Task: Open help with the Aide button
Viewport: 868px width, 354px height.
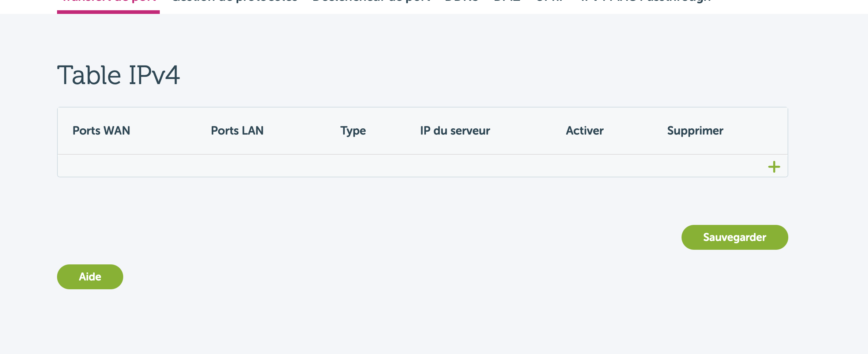Action: [x=90, y=277]
